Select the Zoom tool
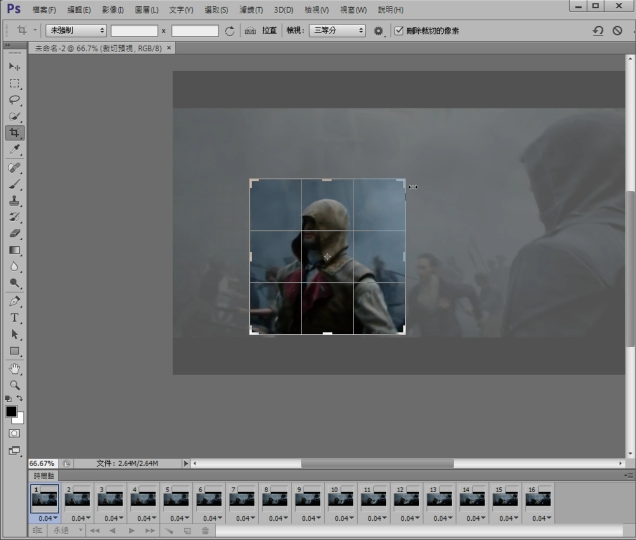This screenshot has width=636, height=540. pyautogui.click(x=14, y=385)
